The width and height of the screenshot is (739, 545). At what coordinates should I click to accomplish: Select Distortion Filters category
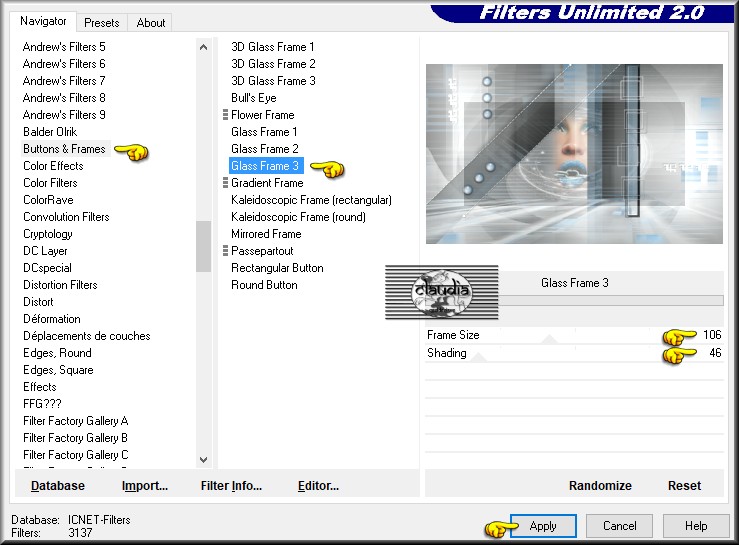point(60,285)
